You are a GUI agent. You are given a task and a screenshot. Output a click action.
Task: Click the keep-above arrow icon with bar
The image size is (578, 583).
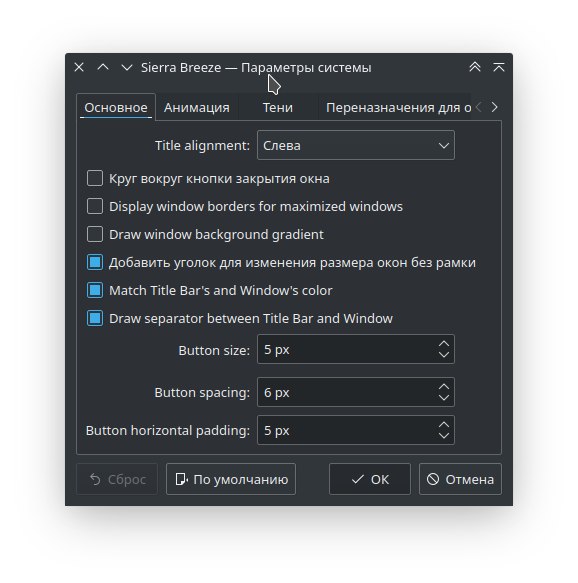click(498, 67)
